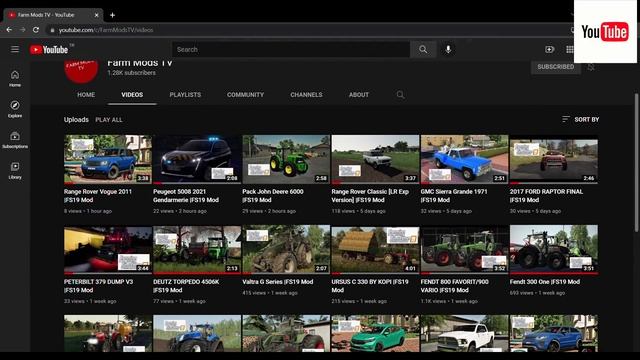Open Fendt 800 Favorit/900 Vario thumbnail
640x360 pixels.
[x=464, y=249]
